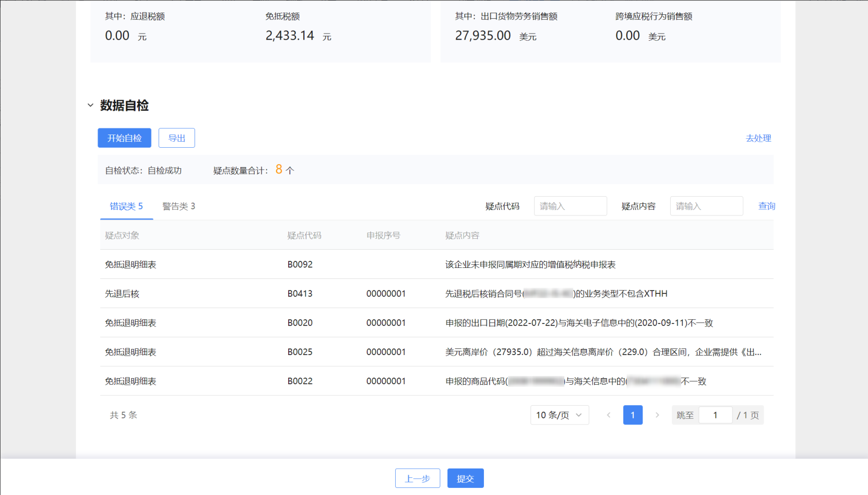
Task: Click the 疑点代码 column header
Action: click(x=304, y=235)
